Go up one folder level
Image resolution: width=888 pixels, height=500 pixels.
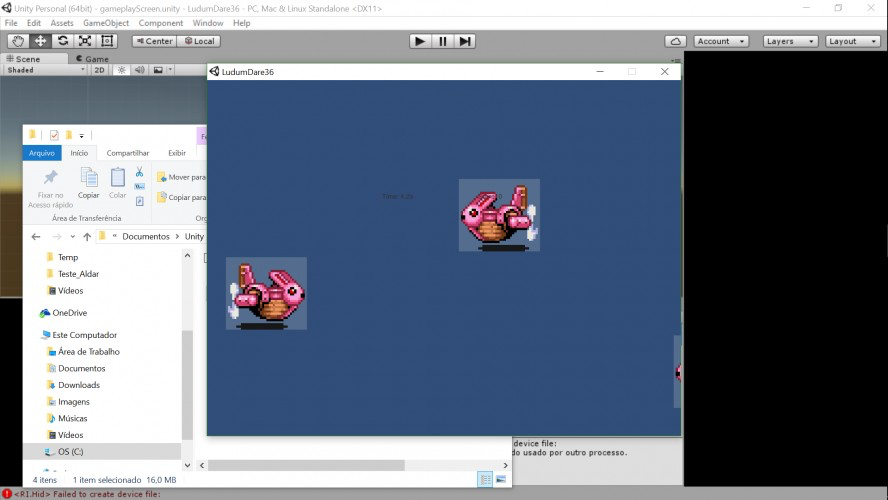tap(87, 237)
